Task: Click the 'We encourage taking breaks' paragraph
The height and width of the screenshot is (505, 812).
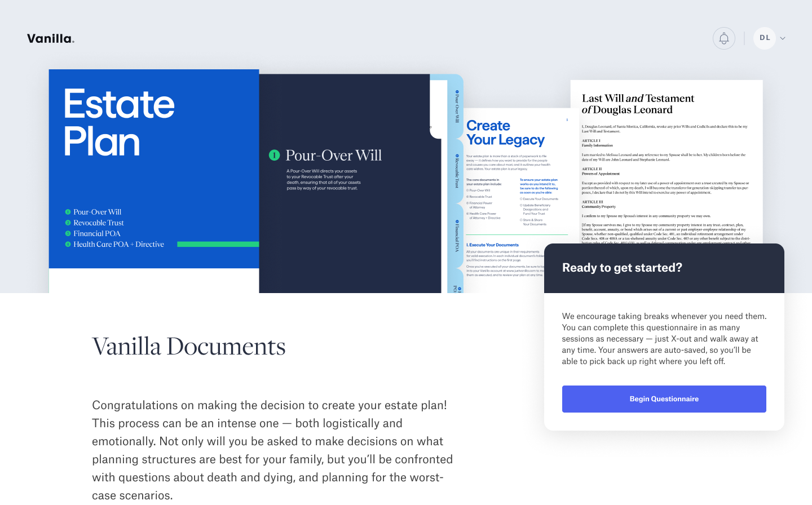Action: pyautogui.click(x=664, y=339)
